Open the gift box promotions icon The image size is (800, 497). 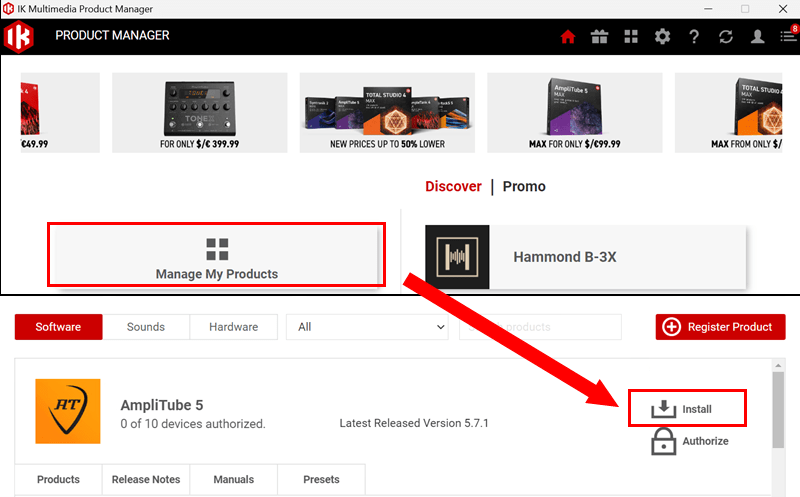pyautogui.click(x=599, y=36)
